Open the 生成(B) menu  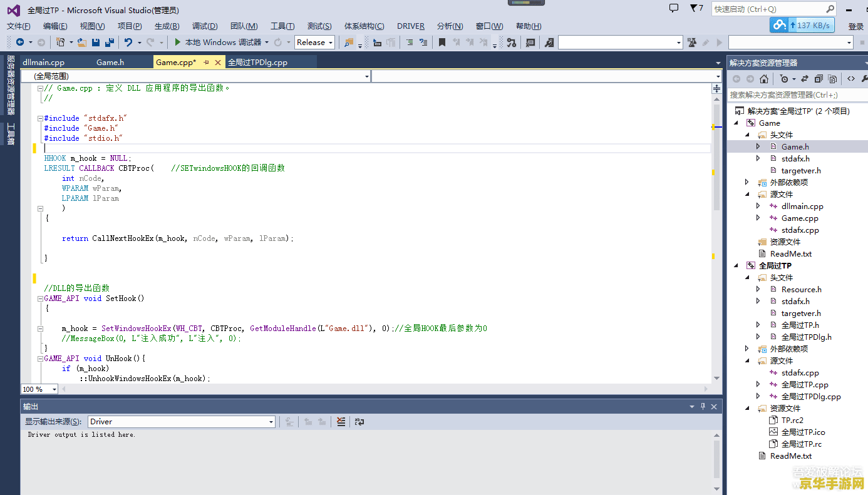point(167,26)
